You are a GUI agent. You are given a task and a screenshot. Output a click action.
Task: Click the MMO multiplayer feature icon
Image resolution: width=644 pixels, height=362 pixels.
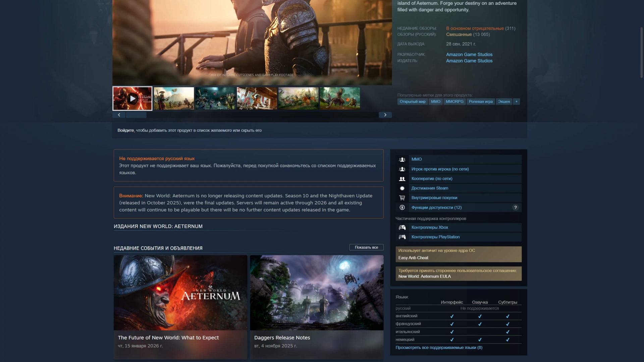pyautogui.click(x=402, y=160)
